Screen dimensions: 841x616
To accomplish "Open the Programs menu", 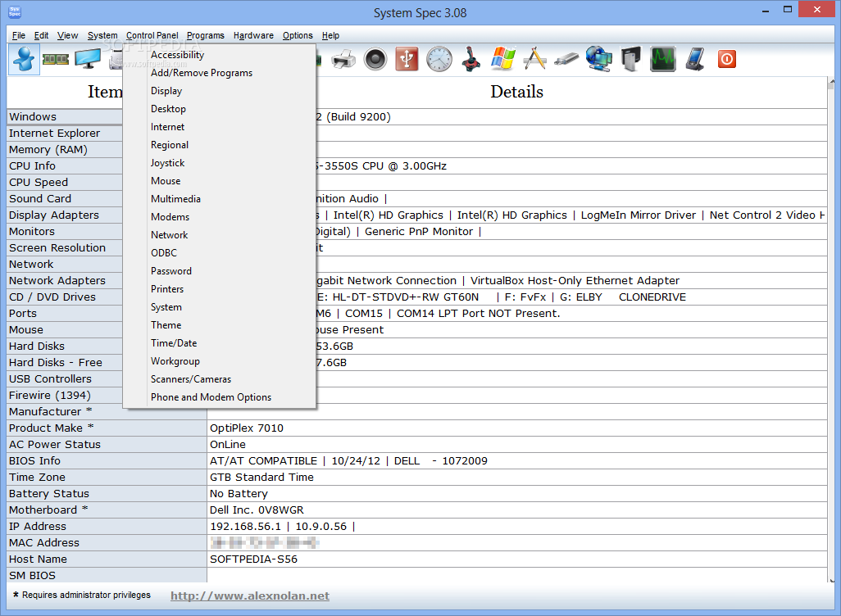I will pyautogui.click(x=206, y=35).
